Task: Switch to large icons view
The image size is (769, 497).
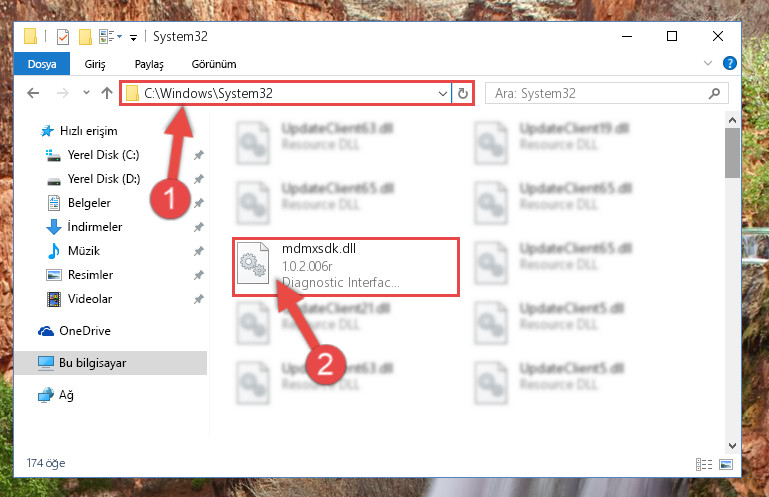Action: tap(726, 464)
